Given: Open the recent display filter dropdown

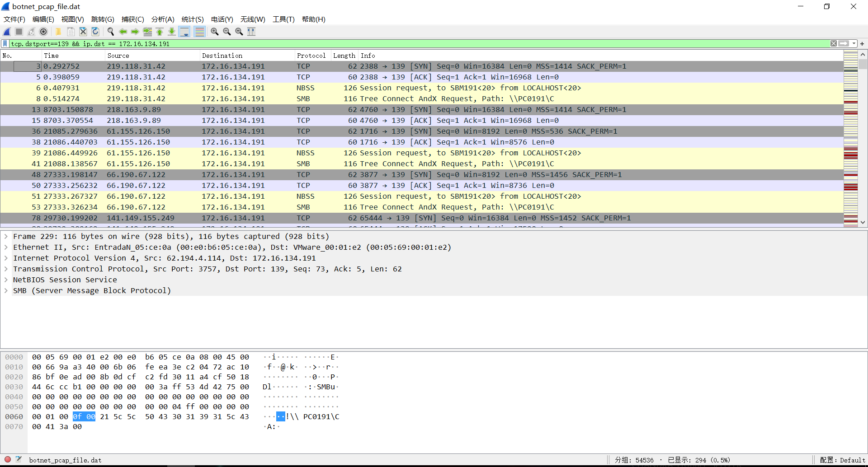Looking at the screenshot, I should click(854, 44).
